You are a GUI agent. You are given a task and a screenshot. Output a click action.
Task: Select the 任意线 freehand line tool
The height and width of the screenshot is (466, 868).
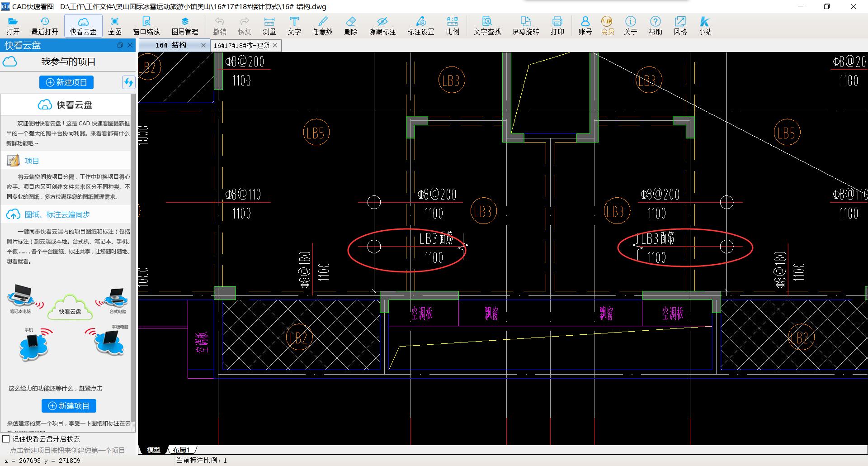pos(323,26)
